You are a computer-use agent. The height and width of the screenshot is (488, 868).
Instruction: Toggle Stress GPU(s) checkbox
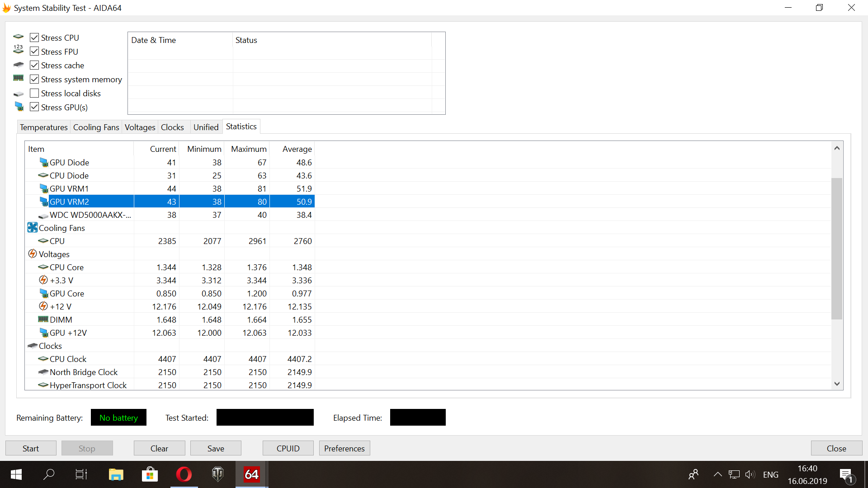coord(34,107)
